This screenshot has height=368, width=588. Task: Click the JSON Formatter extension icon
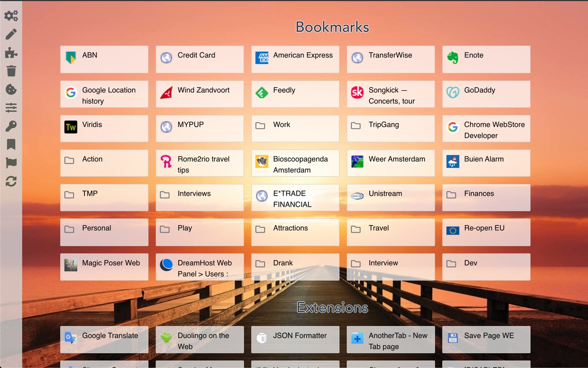click(x=262, y=338)
